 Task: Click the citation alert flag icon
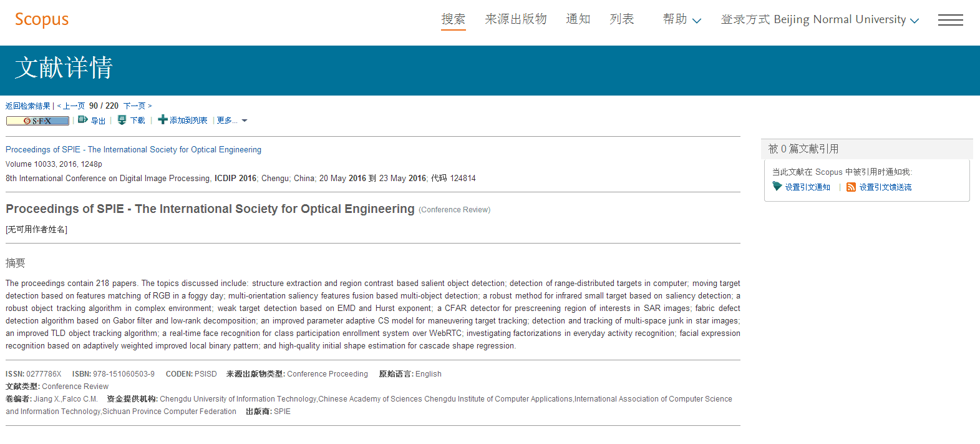tap(777, 186)
